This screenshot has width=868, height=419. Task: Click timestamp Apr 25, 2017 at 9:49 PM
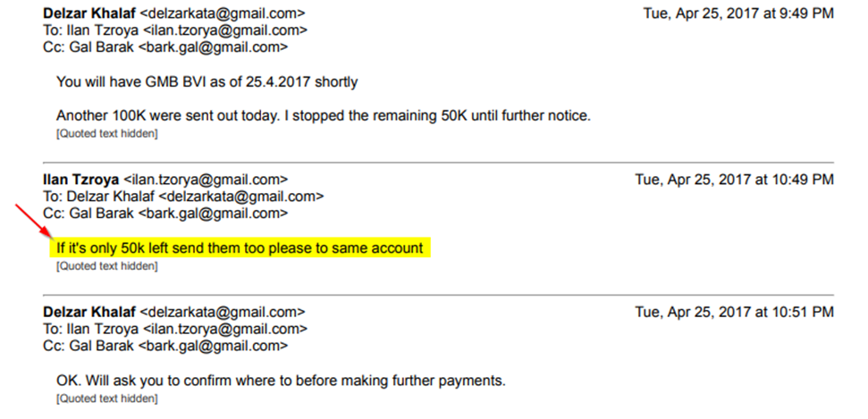pyautogui.click(x=738, y=13)
